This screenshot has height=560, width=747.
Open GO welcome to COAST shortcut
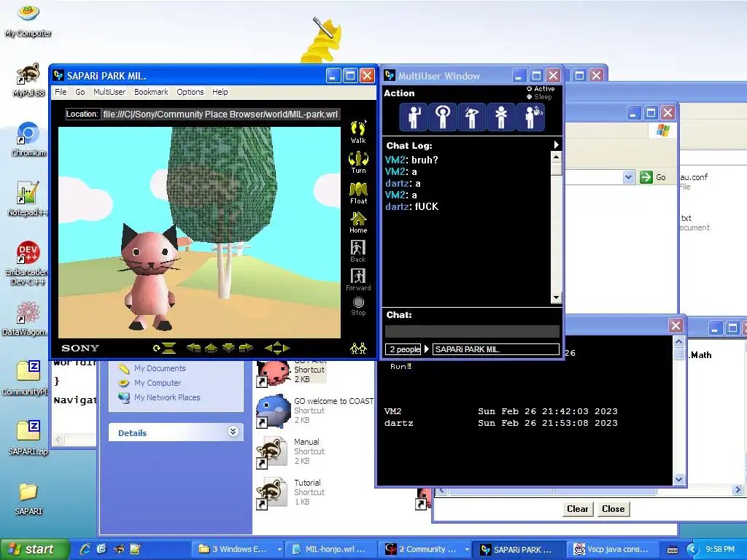[x=314, y=410]
